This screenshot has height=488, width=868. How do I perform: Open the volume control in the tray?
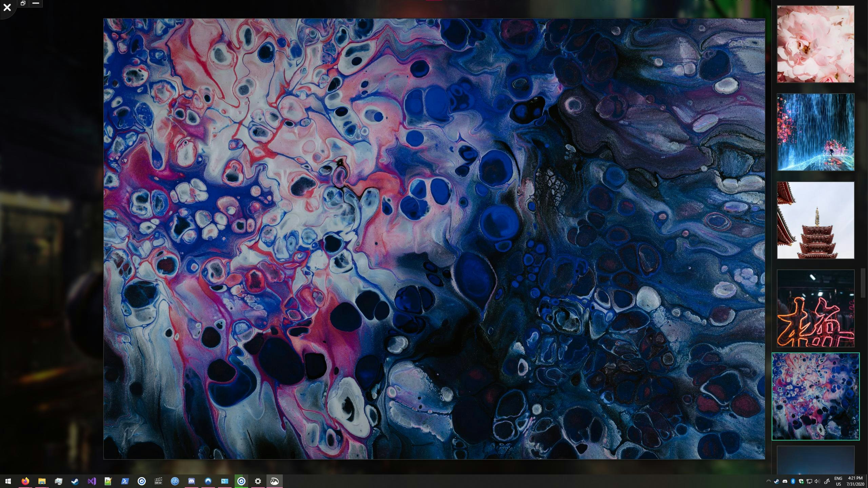[x=816, y=481]
